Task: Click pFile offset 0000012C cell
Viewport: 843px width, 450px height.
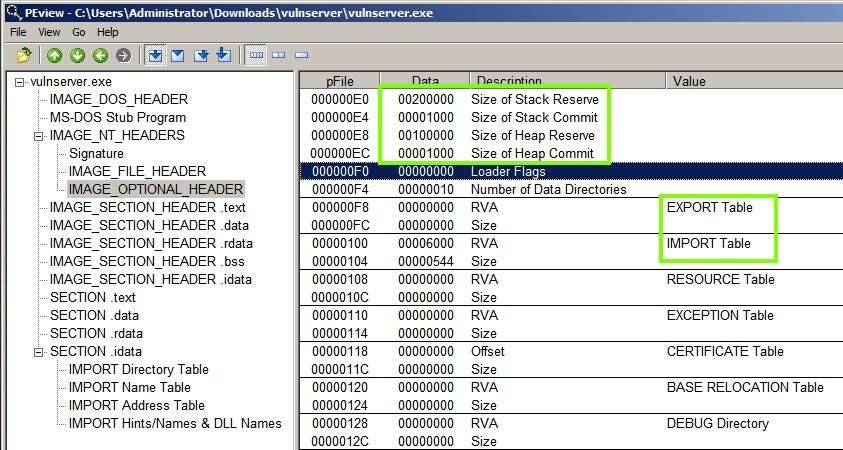Action: click(340, 441)
